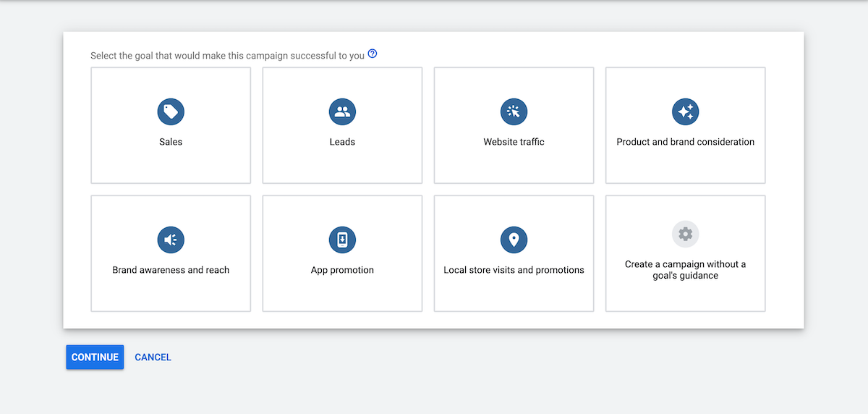This screenshot has width=868, height=414.
Task: Click the Sales price tag icon
Action: point(171,111)
